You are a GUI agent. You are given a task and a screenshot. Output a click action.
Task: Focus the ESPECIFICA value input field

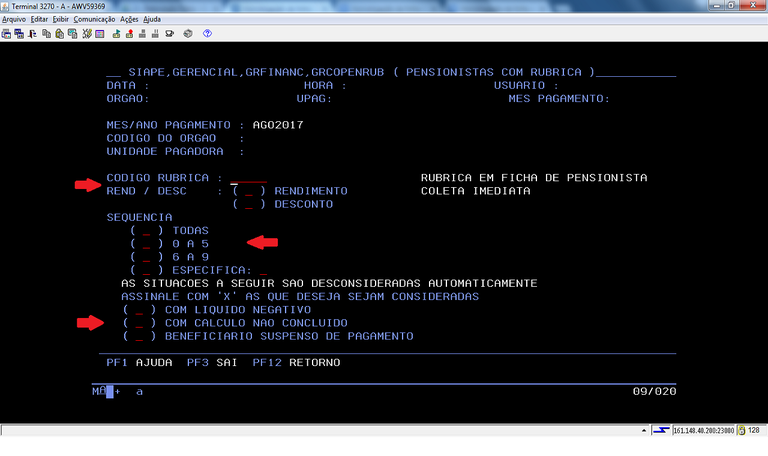click(x=264, y=270)
